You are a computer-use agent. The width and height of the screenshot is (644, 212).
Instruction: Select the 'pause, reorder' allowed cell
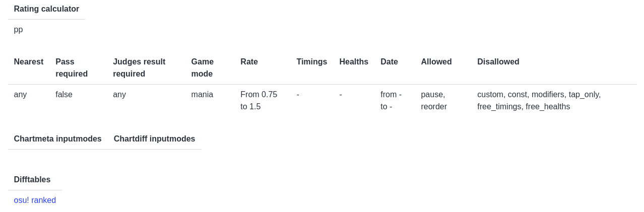(434, 101)
